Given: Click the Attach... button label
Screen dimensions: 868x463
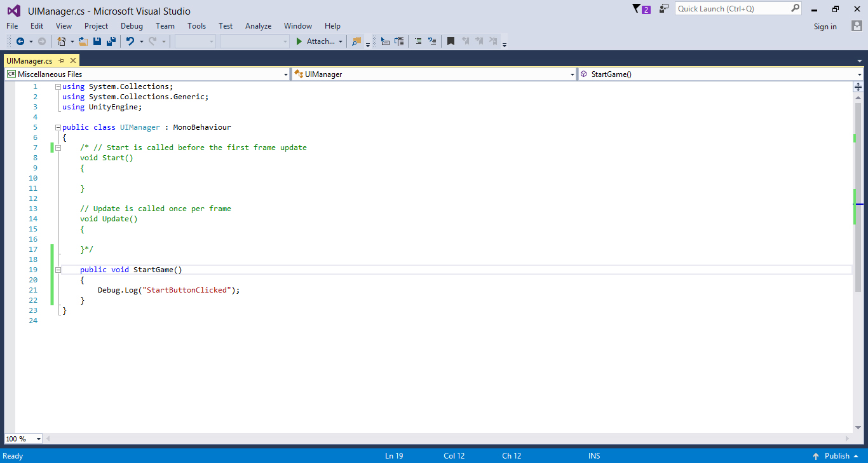Looking at the screenshot, I should click(x=321, y=41).
